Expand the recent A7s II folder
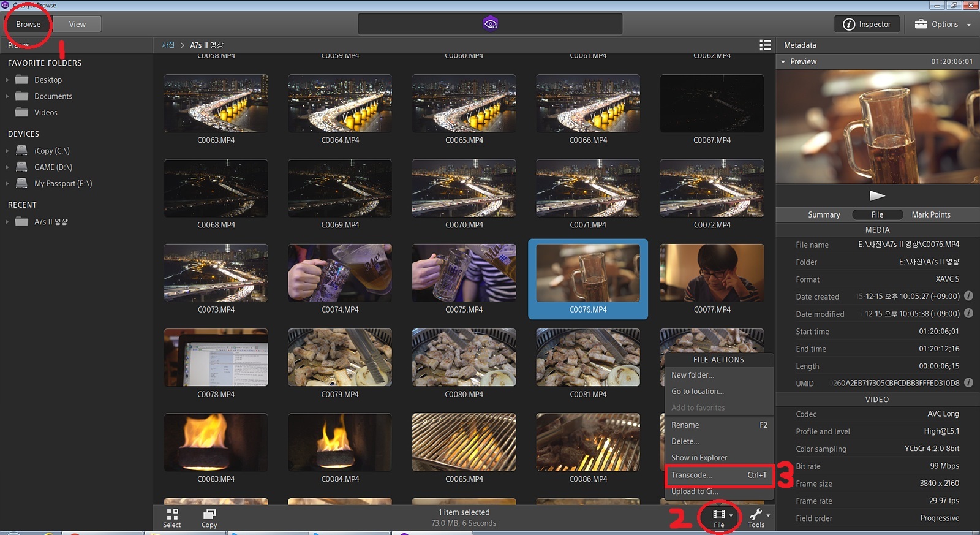980x535 pixels. 7,222
